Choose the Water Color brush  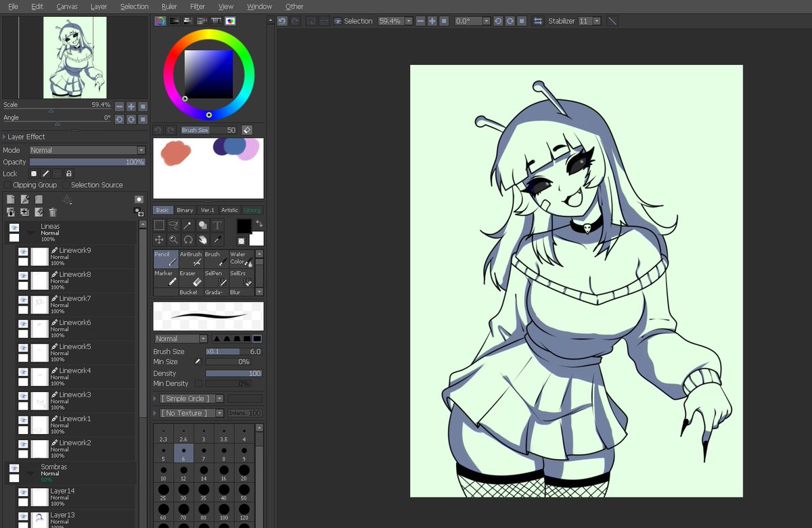pyautogui.click(x=241, y=258)
